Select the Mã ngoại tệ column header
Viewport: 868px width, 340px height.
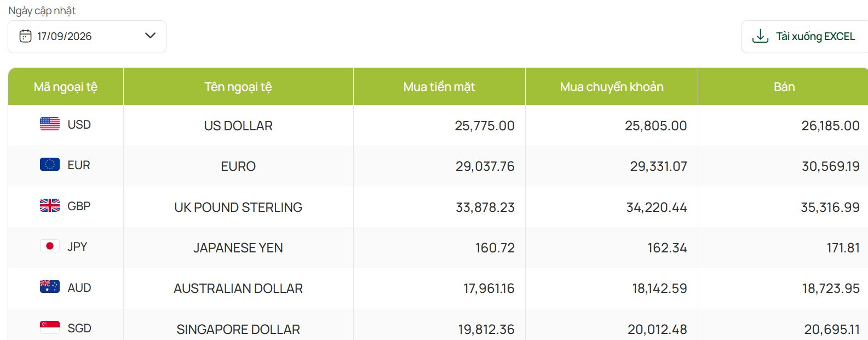click(66, 87)
